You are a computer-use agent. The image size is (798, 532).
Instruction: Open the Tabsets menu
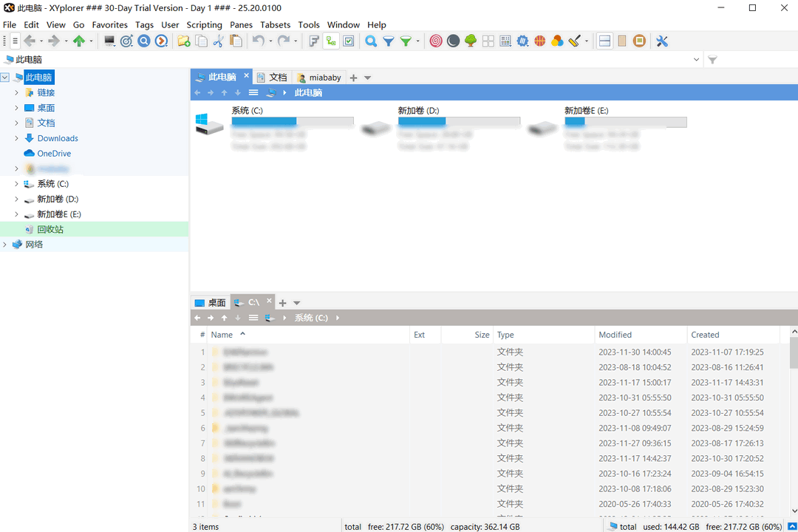click(x=275, y=24)
